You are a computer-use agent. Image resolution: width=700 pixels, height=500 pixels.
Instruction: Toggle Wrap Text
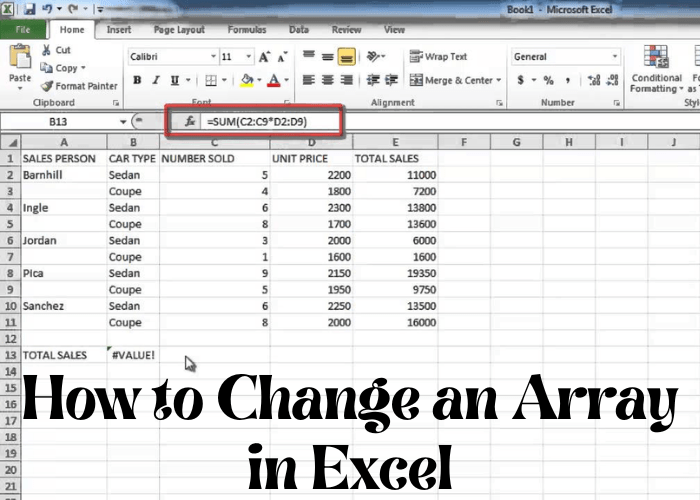point(438,57)
